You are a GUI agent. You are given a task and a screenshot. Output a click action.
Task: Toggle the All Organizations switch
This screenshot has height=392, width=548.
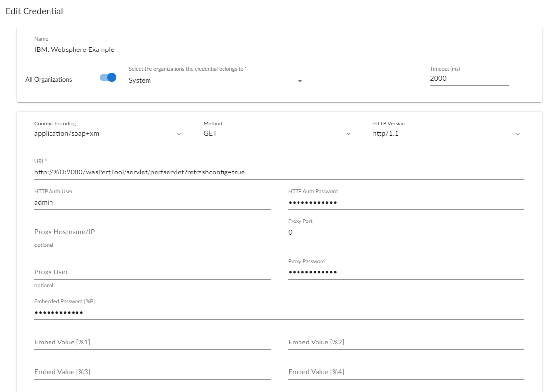coord(108,77)
